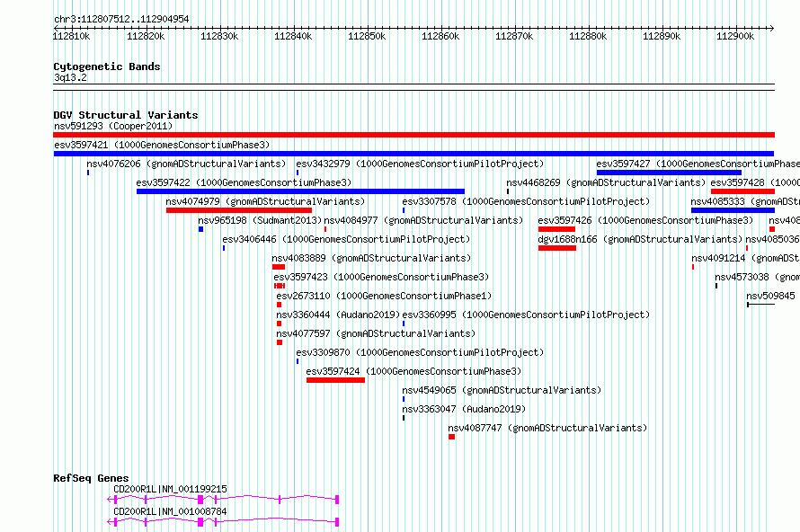800x532 pixels.
Task: Select the esv3597422 blue variant bar
Action: pyautogui.click(x=300, y=191)
